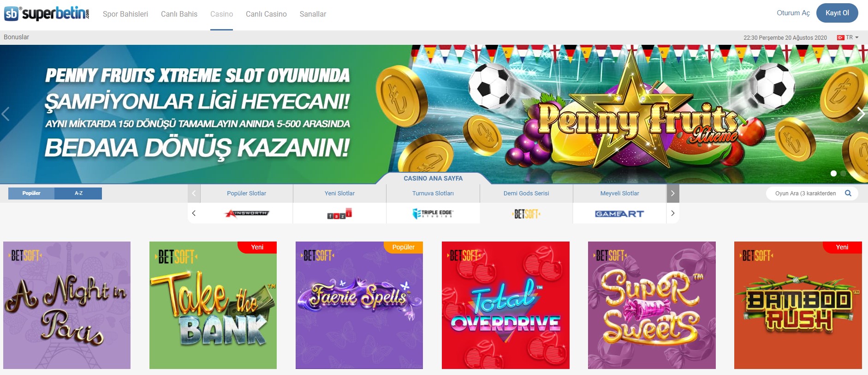
Task: Open the Canlı Casino menu
Action: 266,14
